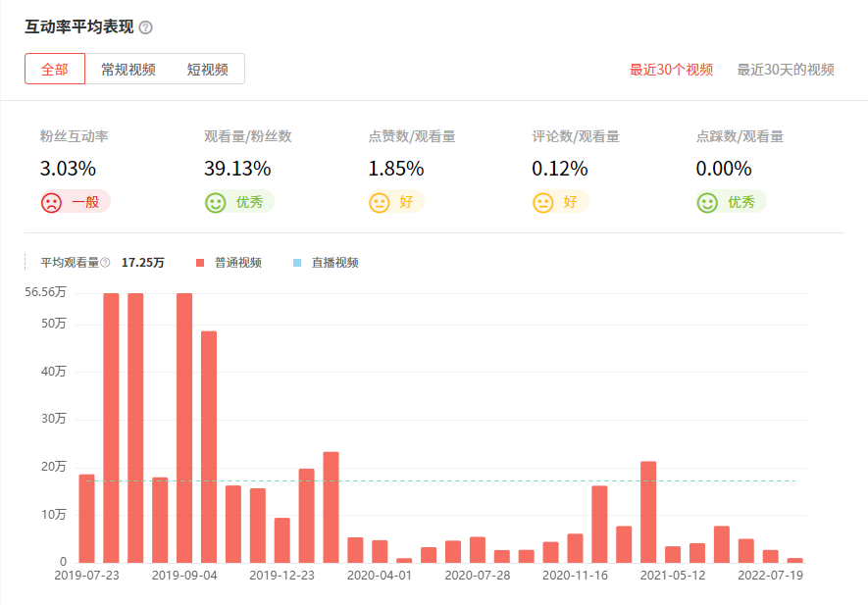The image size is (868, 605).
Task: Toggle the 直播视频 series in the legend
Action: coord(336,262)
